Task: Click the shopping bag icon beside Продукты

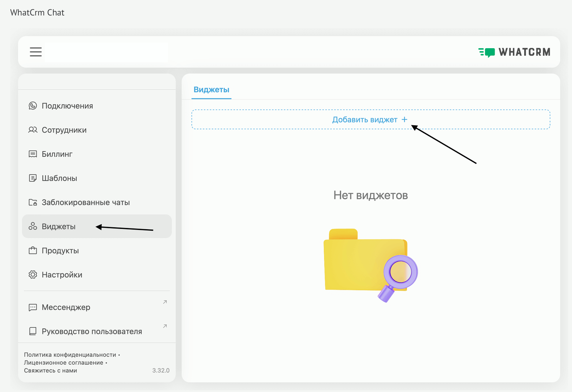Action: (x=33, y=250)
